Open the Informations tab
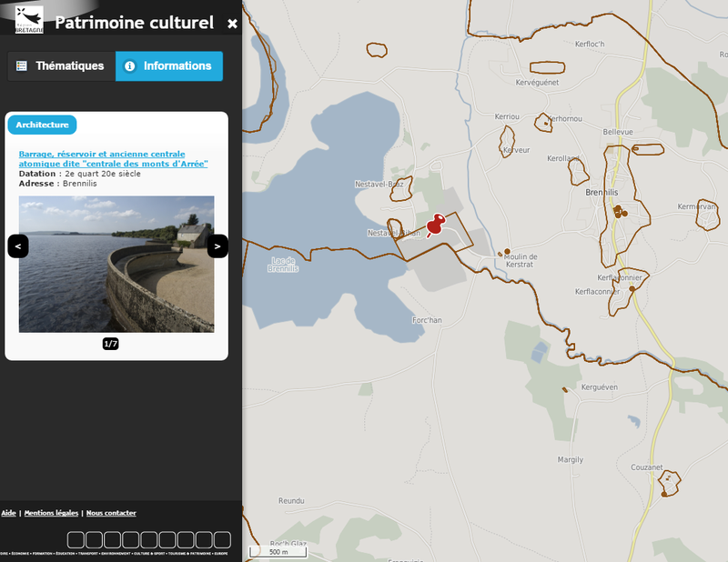This screenshot has height=562, width=728. click(x=169, y=66)
